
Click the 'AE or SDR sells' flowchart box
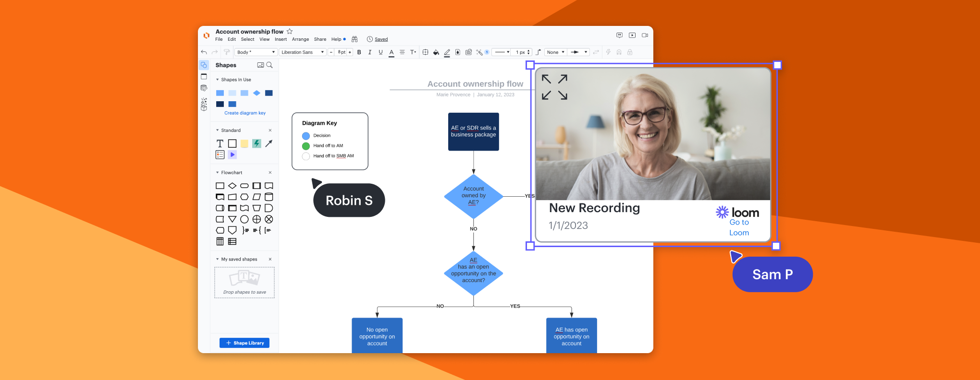473,131
